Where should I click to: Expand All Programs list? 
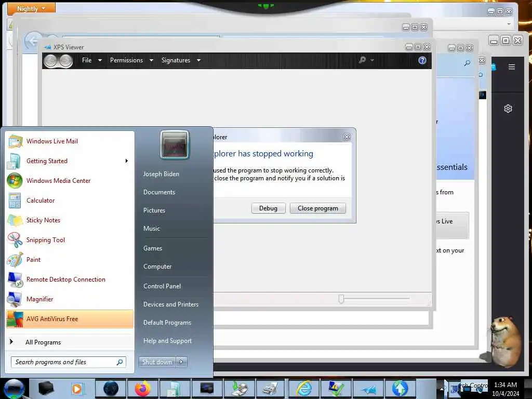point(70,342)
